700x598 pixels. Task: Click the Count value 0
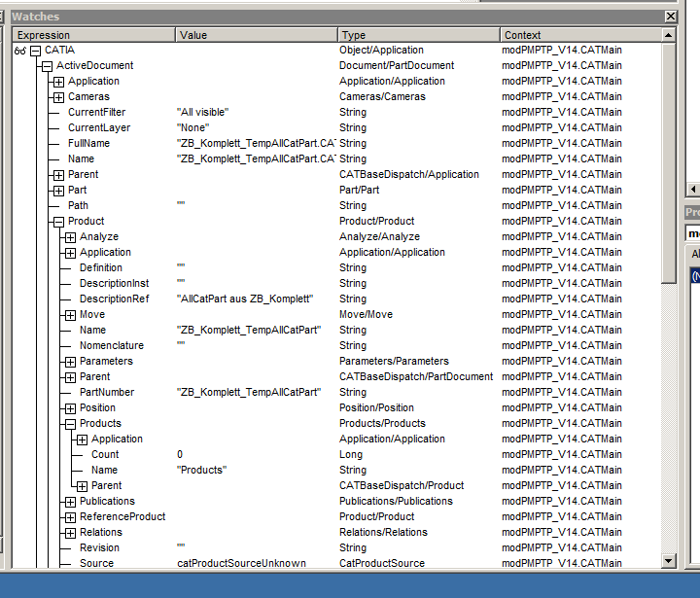pyautogui.click(x=180, y=454)
